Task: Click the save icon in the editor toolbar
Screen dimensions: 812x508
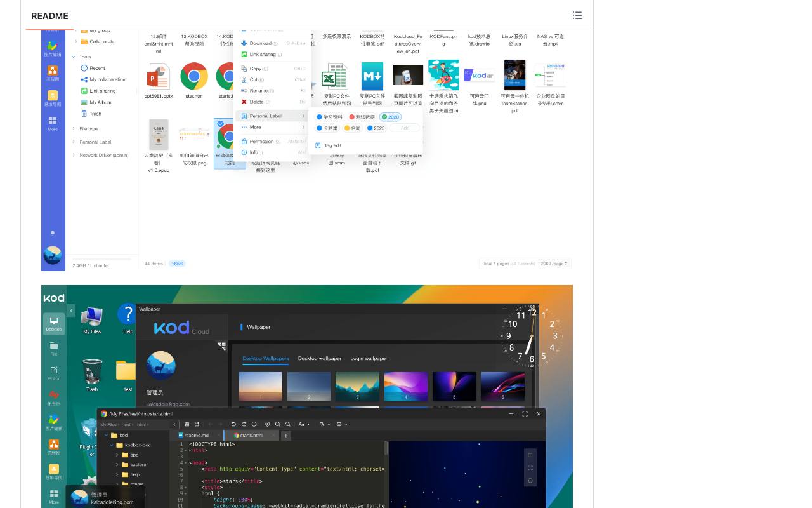Action: point(187,424)
